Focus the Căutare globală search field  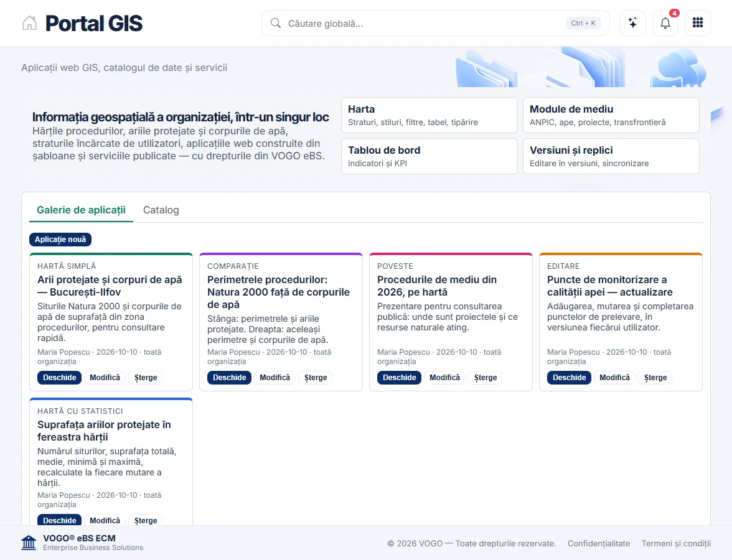(x=436, y=24)
